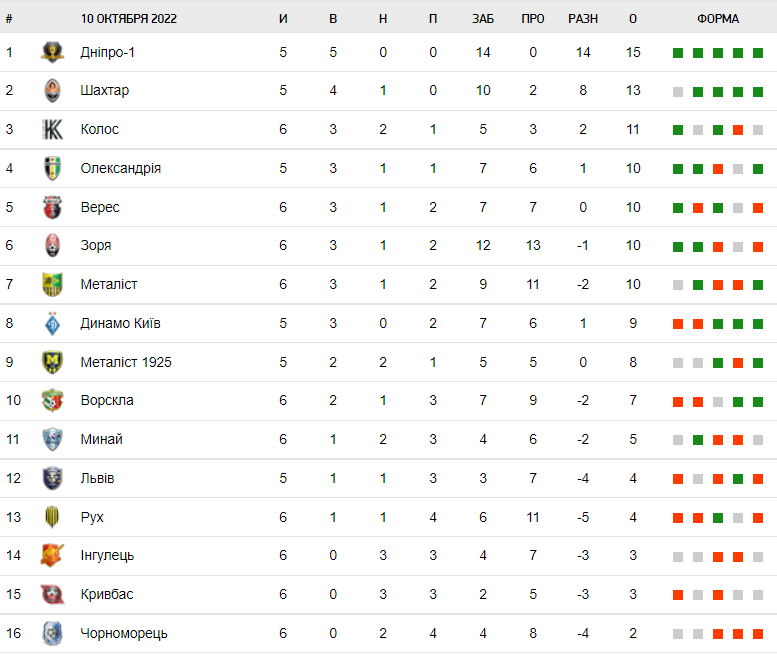The height and width of the screenshot is (654, 777).
Task: Click the Металіст 1925 crest icon
Action: tap(53, 362)
